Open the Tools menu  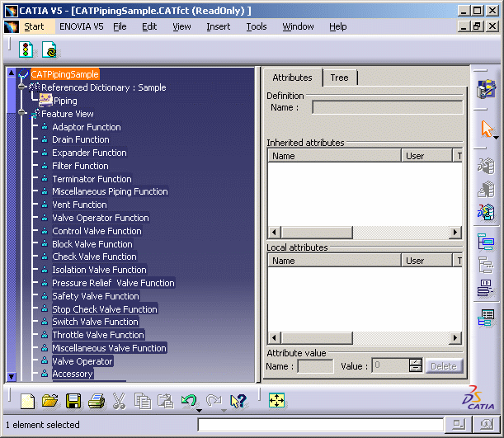click(257, 26)
